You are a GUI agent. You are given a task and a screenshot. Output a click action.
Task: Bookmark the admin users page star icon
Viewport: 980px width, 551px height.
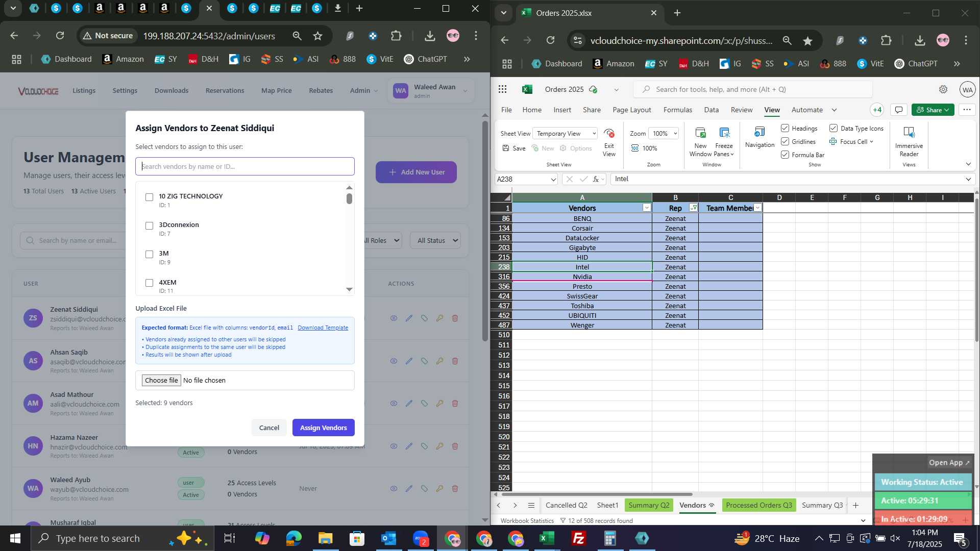pos(317,36)
